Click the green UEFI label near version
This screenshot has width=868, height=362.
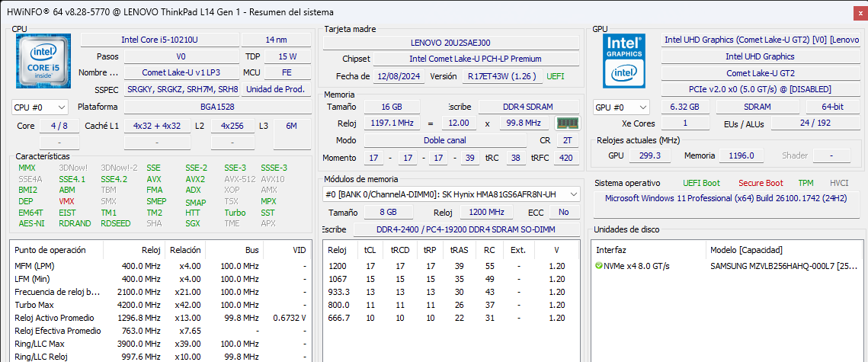(x=556, y=76)
